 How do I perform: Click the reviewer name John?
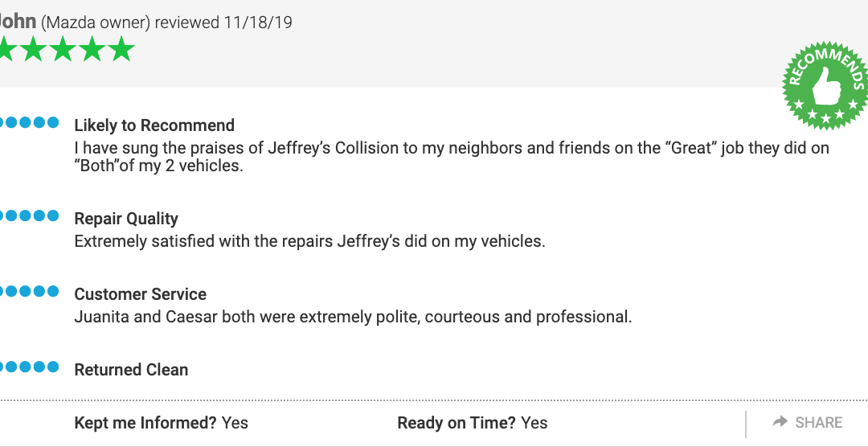18,22
